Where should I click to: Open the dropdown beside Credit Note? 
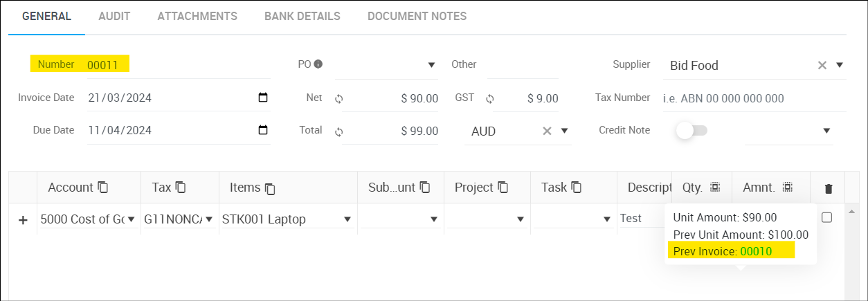tap(826, 131)
